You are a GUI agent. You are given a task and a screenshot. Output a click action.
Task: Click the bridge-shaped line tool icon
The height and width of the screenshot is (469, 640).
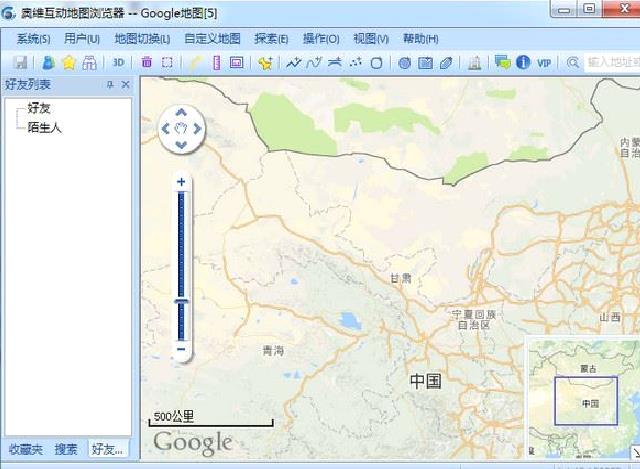335,62
